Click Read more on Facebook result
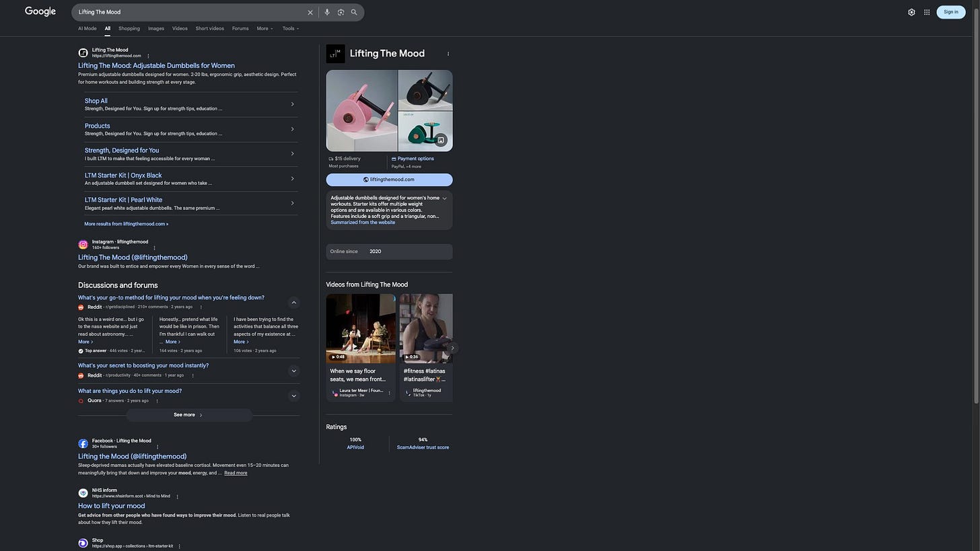 (x=236, y=473)
